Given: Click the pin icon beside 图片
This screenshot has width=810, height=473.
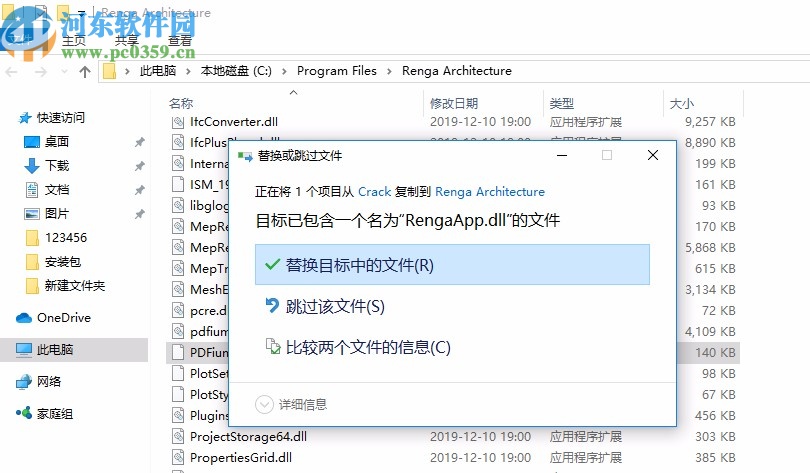Looking at the screenshot, I should coord(139,214).
